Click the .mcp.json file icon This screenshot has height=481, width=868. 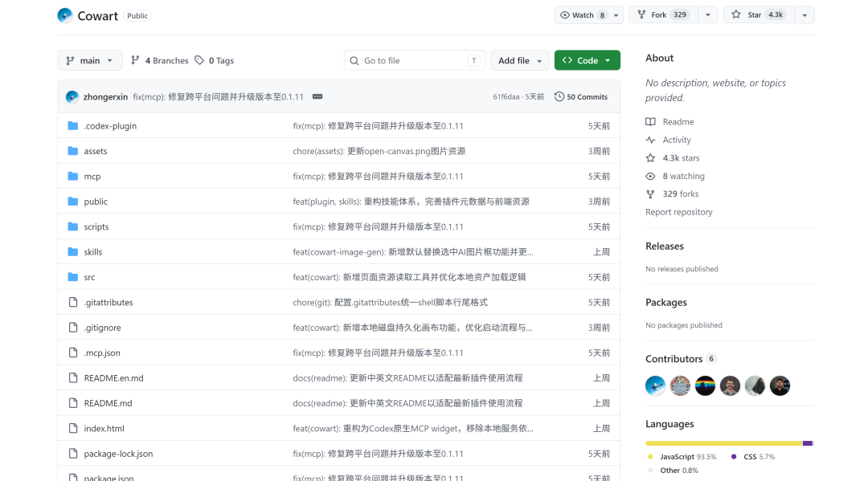point(73,353)
